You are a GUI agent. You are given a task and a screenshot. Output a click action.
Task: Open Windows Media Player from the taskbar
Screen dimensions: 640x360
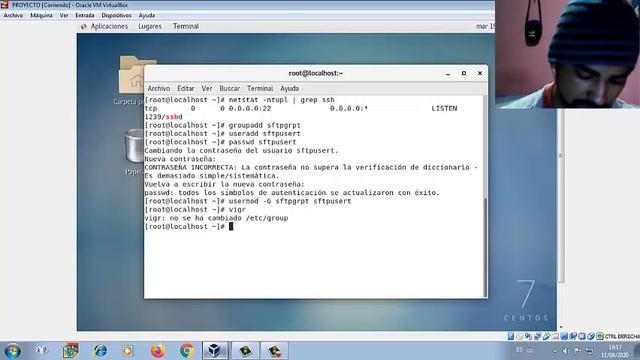128,351
